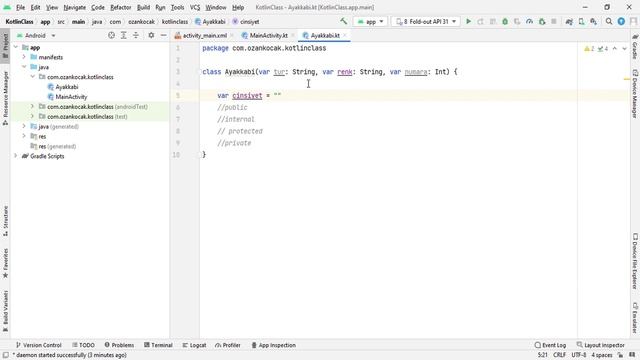This screenshot has width=640, height=360.
Task: Open Layout Inspector
Action: pos(600,345)
